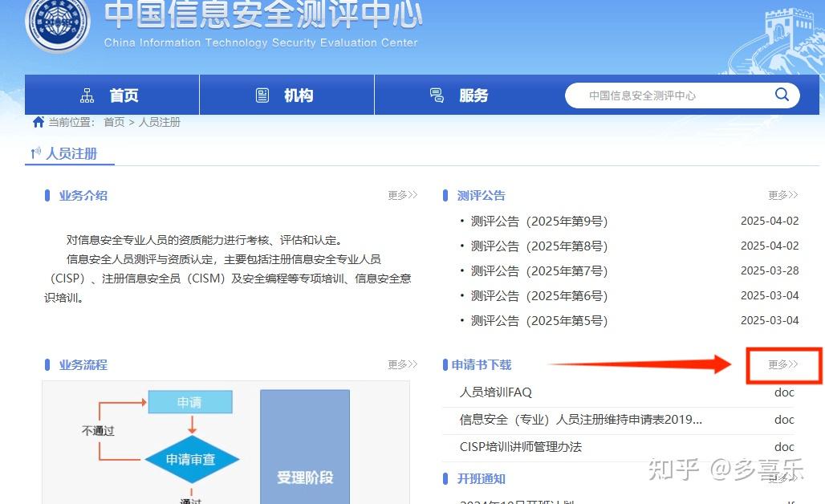Viewport: 825px width, 504px height.
Task: Click doc label beside CISP培训讲师管理办法
Action: tap(784, 447)
